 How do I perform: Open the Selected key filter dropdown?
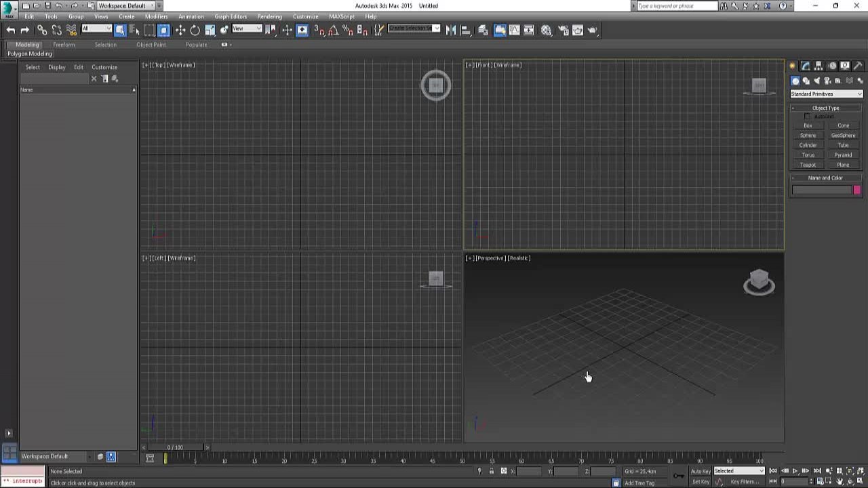coord(738,471)
